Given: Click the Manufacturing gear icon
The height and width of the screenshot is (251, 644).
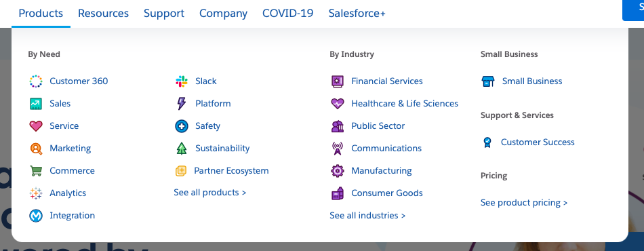Looking at the screenshot, I should 337,170.
